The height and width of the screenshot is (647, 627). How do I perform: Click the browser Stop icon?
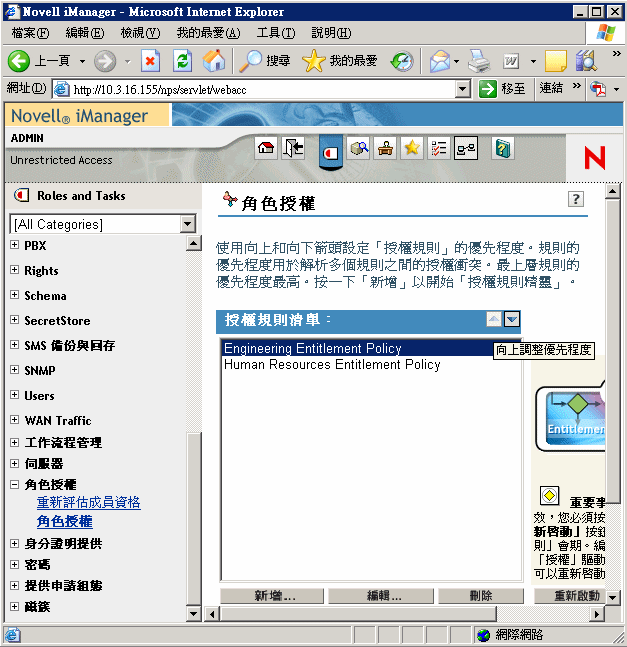(x=151, y=61)
